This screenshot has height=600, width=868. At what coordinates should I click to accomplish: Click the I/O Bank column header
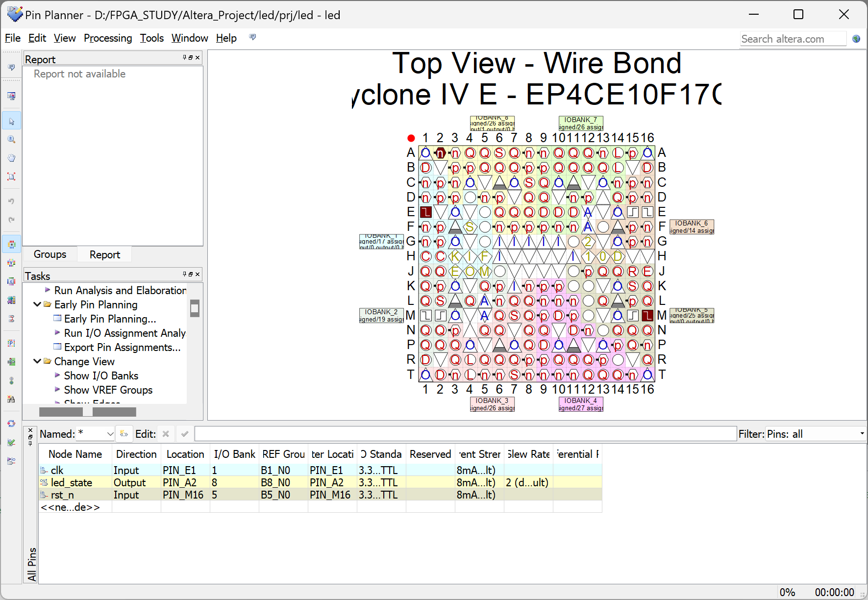(234, 454)
